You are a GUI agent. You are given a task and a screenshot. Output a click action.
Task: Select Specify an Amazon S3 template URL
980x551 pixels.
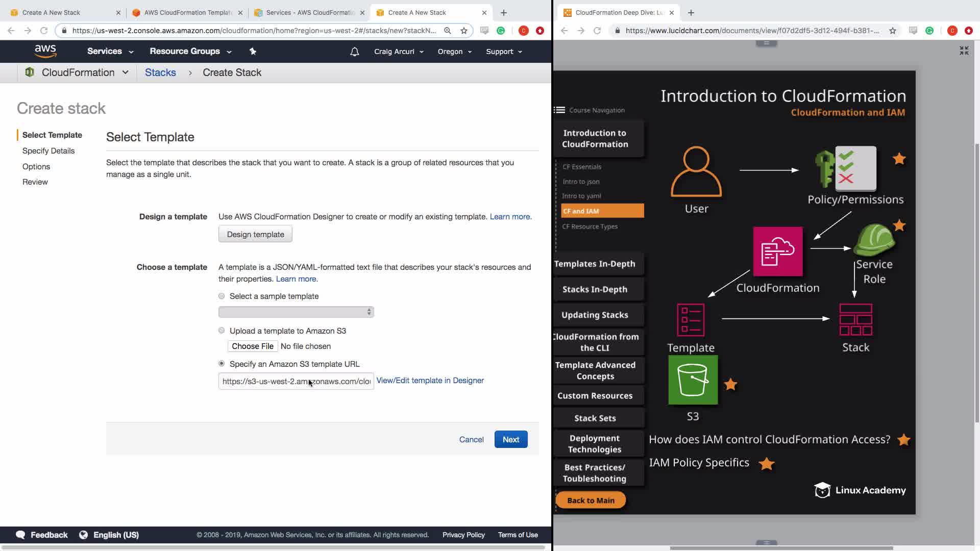pyautogui.click(x=222, y=364)
